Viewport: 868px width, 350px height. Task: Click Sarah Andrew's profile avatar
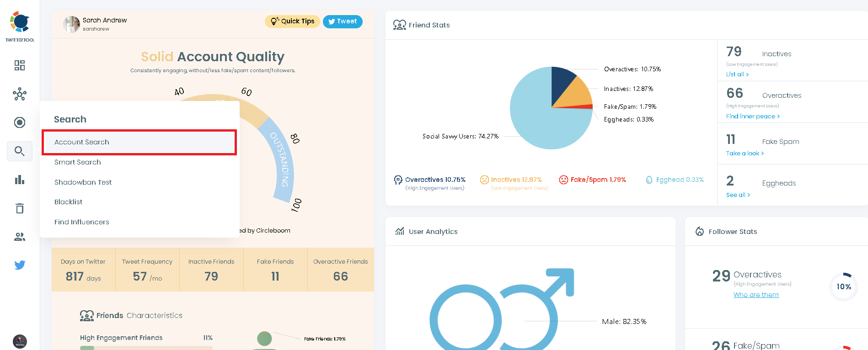[x=72, y=24]
